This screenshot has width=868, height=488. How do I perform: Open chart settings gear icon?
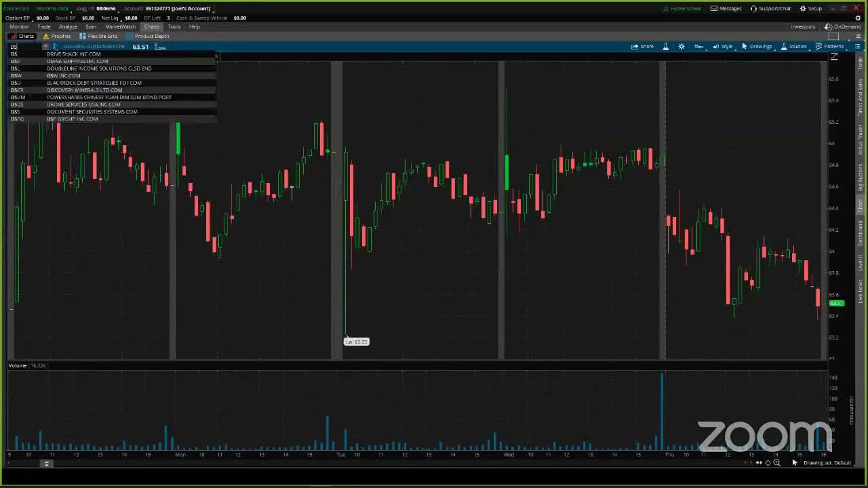click(x=682, y=46)
